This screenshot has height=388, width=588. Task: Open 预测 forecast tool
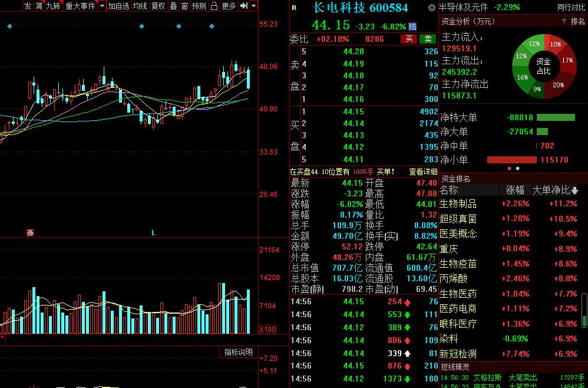199,6
